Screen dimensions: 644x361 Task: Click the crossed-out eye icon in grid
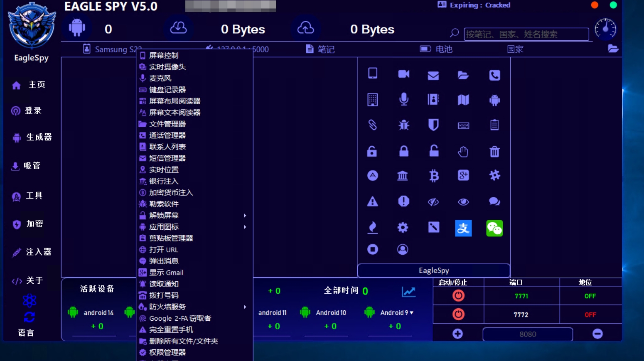point(433,202)
